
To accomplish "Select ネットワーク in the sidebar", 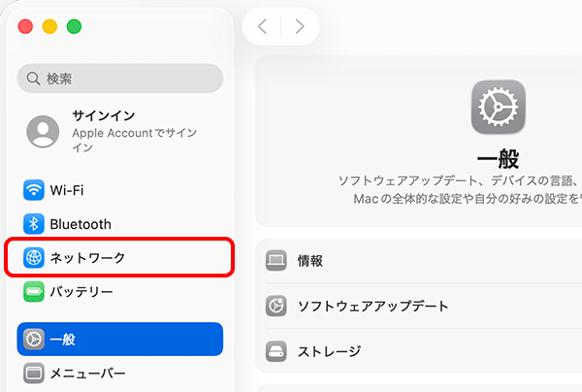I will [x=88, y=258].
